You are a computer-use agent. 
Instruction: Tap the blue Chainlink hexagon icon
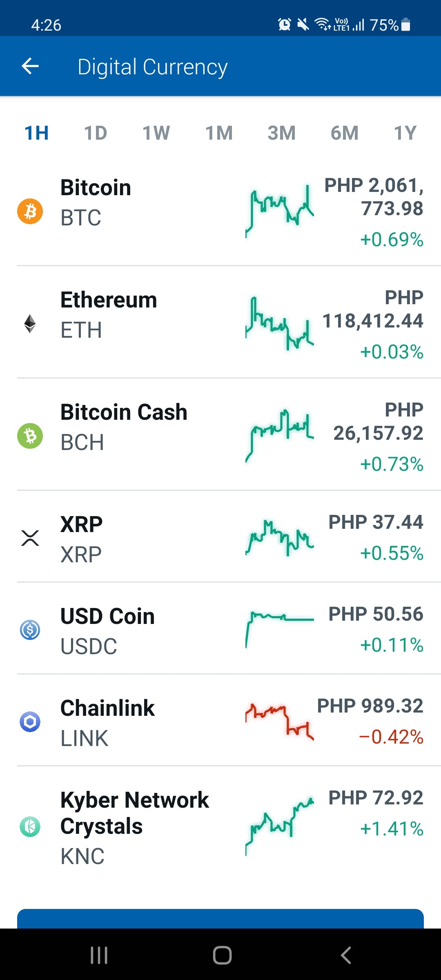point(30,722)
